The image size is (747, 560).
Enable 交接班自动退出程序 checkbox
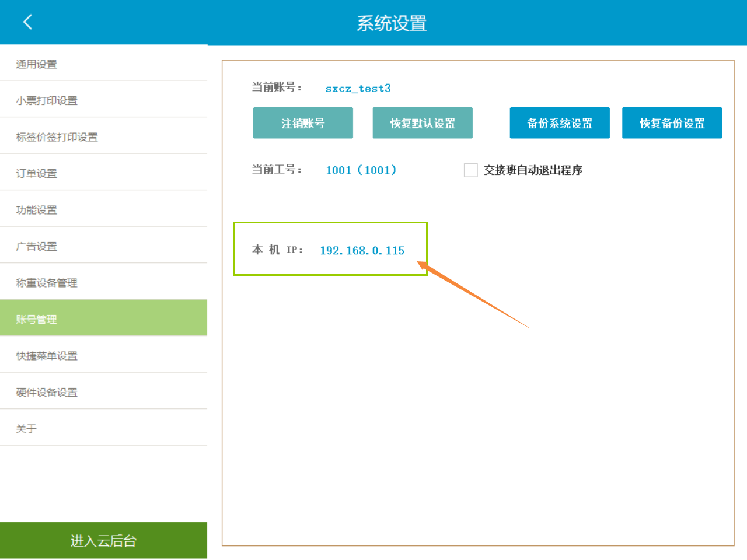pos(471,170)
